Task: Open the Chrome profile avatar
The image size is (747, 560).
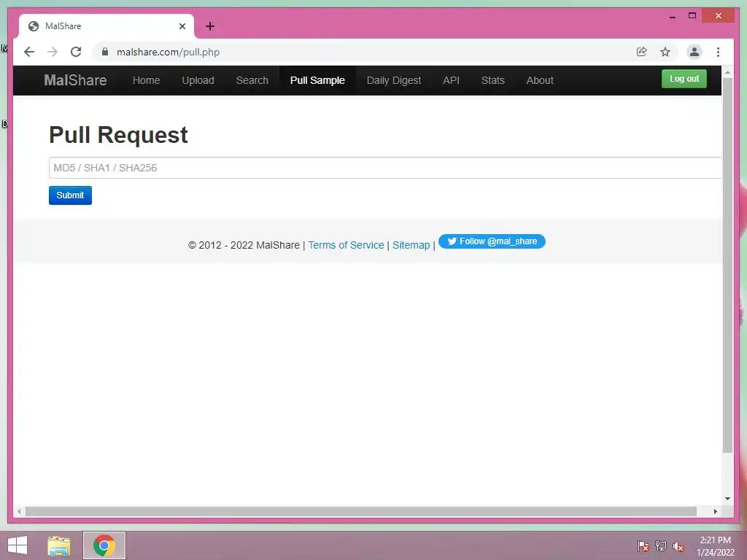Action: (x=694, y=52)
